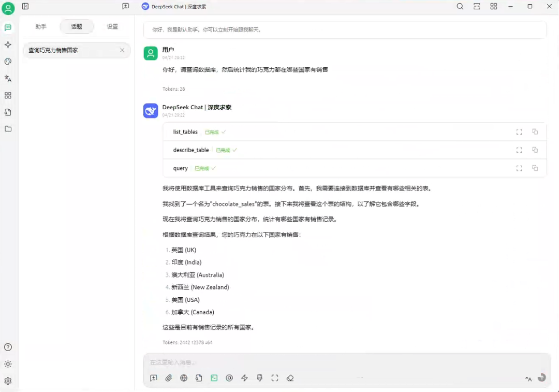Open the painting panel from the sidebar
The image size is (559, 392).
click(x=8, y=61)
